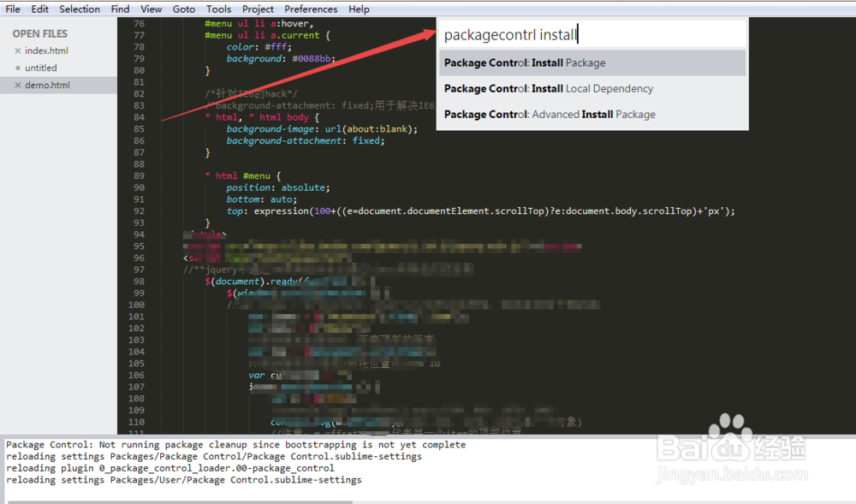This screenshot has width=856, height=504.
Task: Choose Package Control: Install Local Dependency
Action: click(x=547, y=88)
